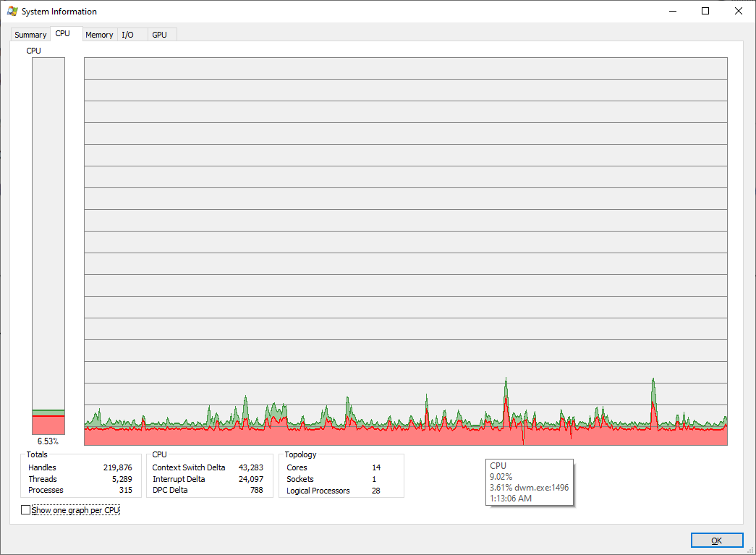Click the 6.53% usage label
Screen dimensions: 756x555
48,441
